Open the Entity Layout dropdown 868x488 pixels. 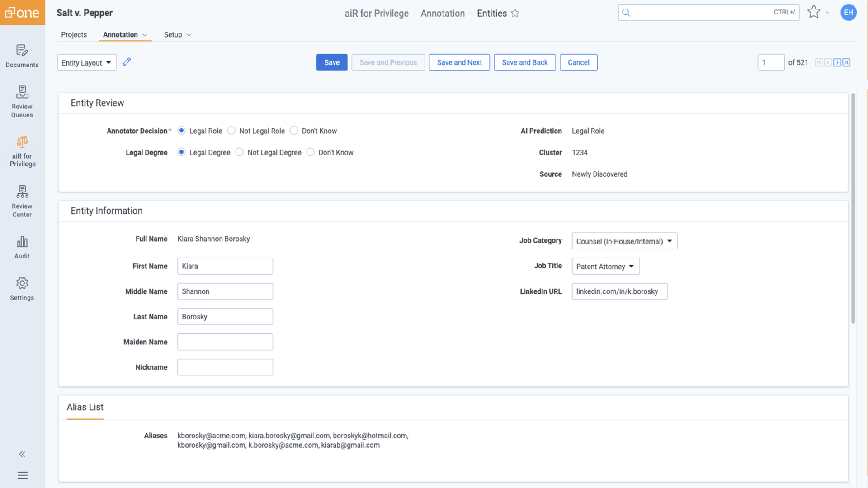tap(86, 62)
